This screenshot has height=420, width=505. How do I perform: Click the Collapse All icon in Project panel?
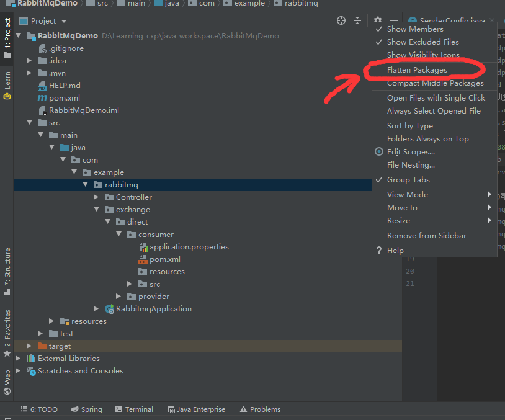coord(357,20)
